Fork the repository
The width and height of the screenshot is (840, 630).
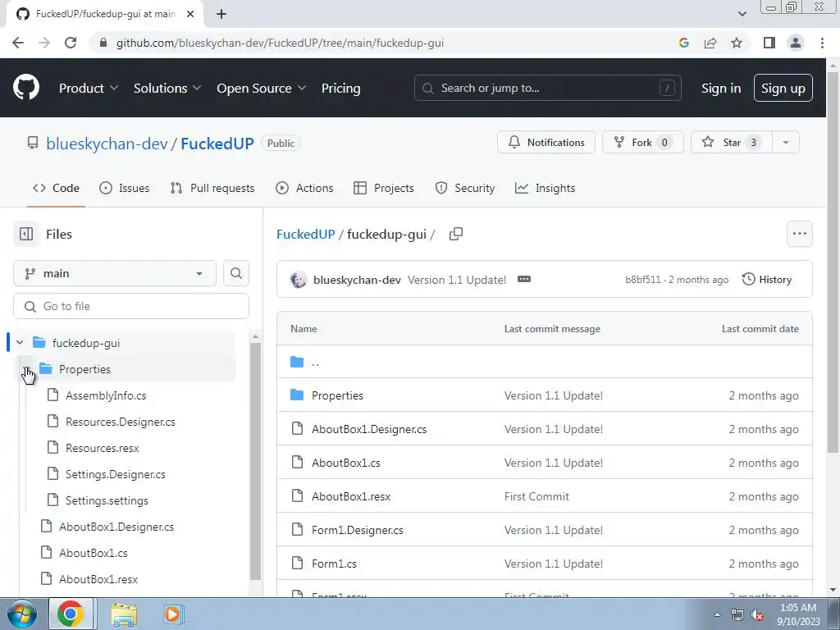[x=643, y=142]
